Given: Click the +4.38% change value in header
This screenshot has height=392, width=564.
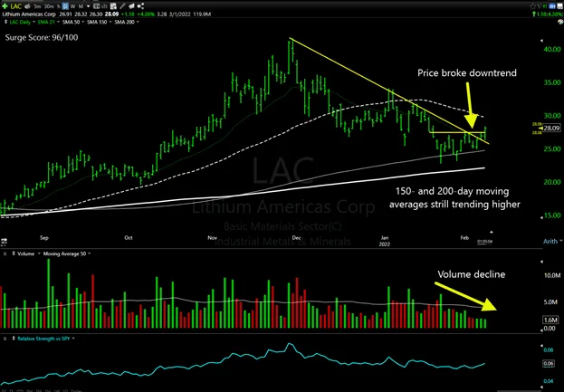Looking at the screenshot, I should pyautogui.click(x=146, y=14).
